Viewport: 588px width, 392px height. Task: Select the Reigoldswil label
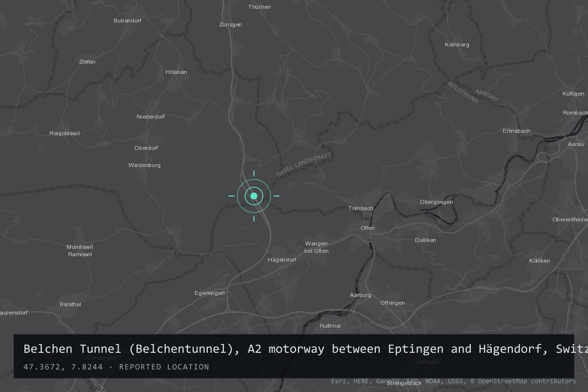click(65, 133)
